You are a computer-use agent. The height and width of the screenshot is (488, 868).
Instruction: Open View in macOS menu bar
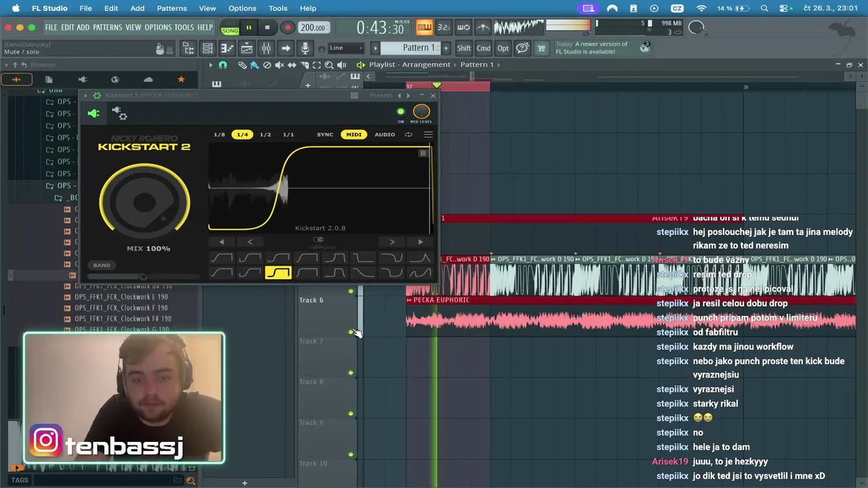click(208, 8)
